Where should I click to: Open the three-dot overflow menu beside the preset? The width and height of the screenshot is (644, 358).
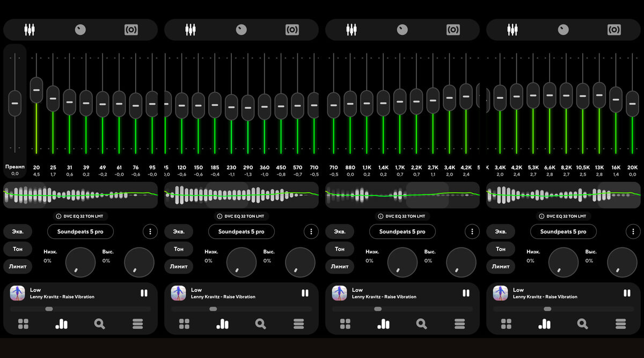150,231
